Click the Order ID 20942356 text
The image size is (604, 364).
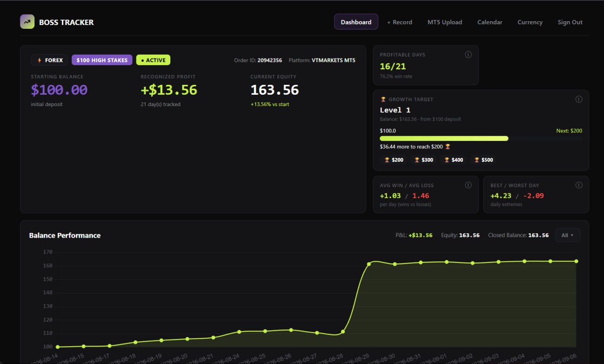pyautogui.click(x=258, y=60)
